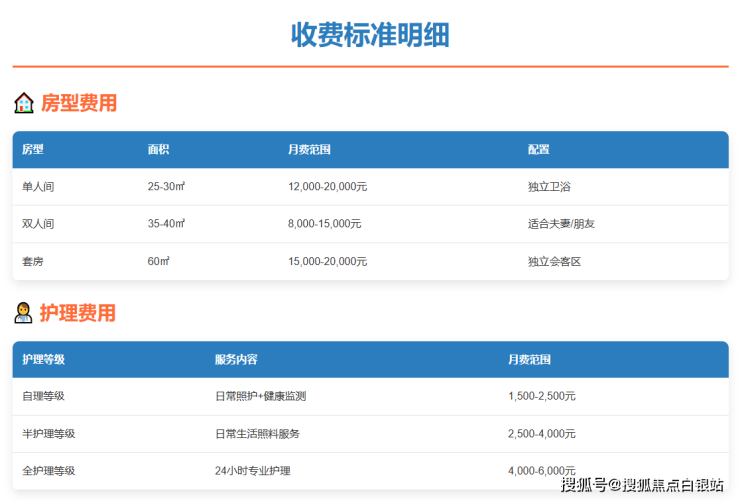Click the 护理等级 column header
This screenshot has height=501, width=740.
[x=43, y=360]
